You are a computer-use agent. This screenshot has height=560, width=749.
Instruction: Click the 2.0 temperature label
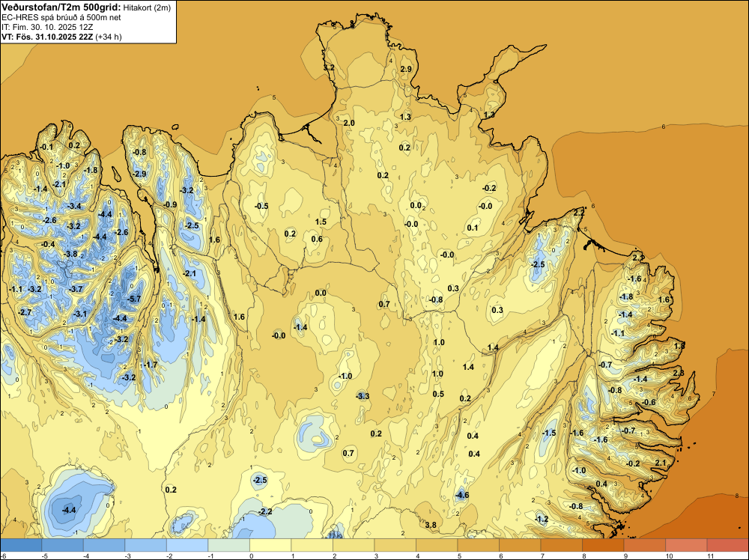point(349,123)
